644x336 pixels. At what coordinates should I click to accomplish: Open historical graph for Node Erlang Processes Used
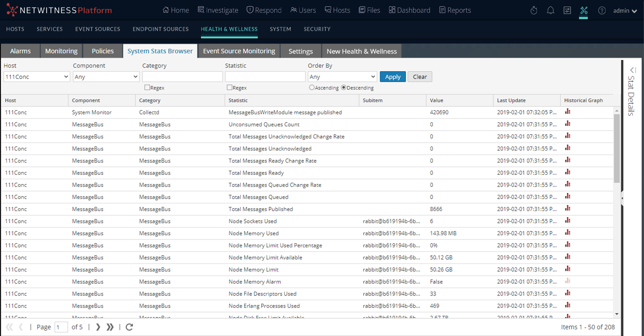click(x=568, y=305)
